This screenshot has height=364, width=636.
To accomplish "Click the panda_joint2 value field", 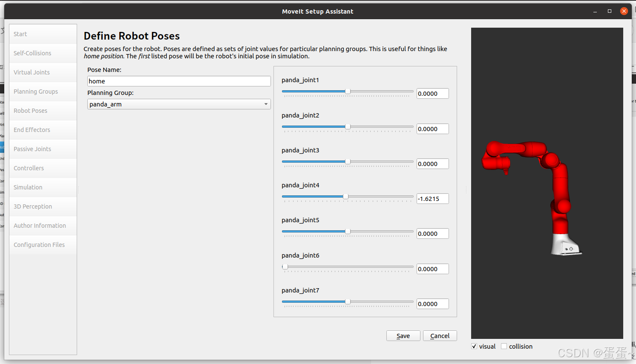I will tap(433, 129).
